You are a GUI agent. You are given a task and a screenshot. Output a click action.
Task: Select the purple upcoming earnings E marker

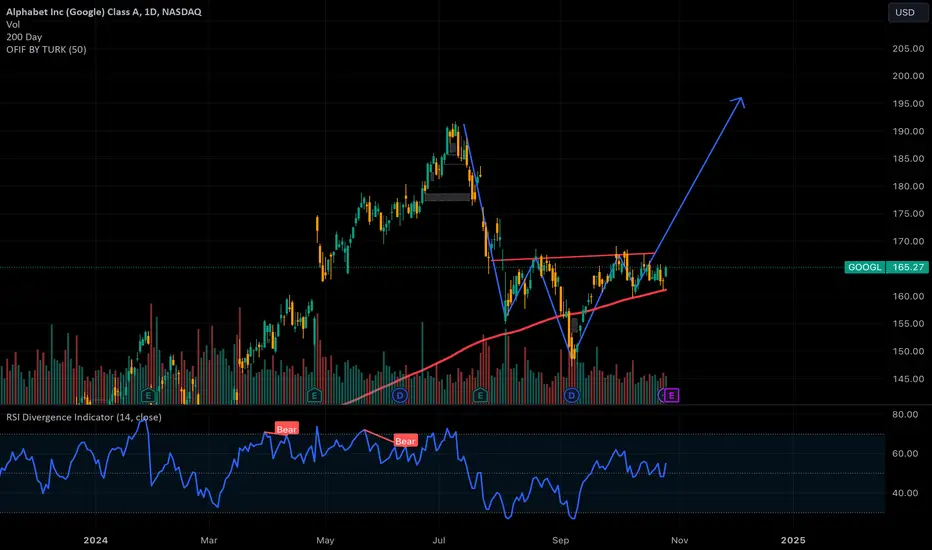click(672, 395)
